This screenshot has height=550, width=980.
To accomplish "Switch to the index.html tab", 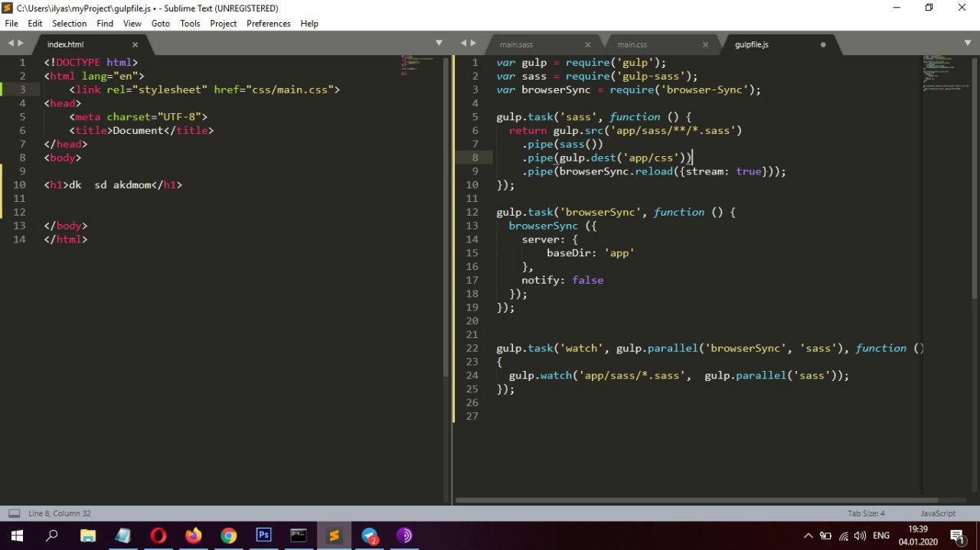I will pos(65,45).
